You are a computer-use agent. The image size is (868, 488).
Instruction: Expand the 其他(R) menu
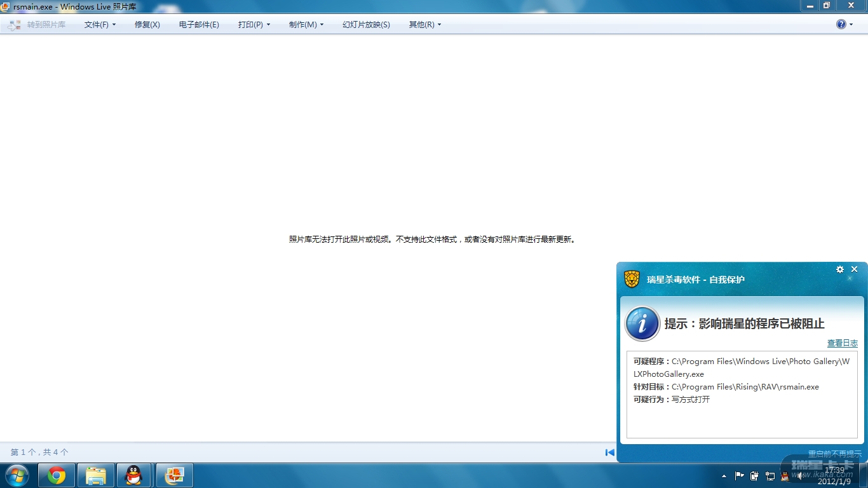click(x=425, y=25)
